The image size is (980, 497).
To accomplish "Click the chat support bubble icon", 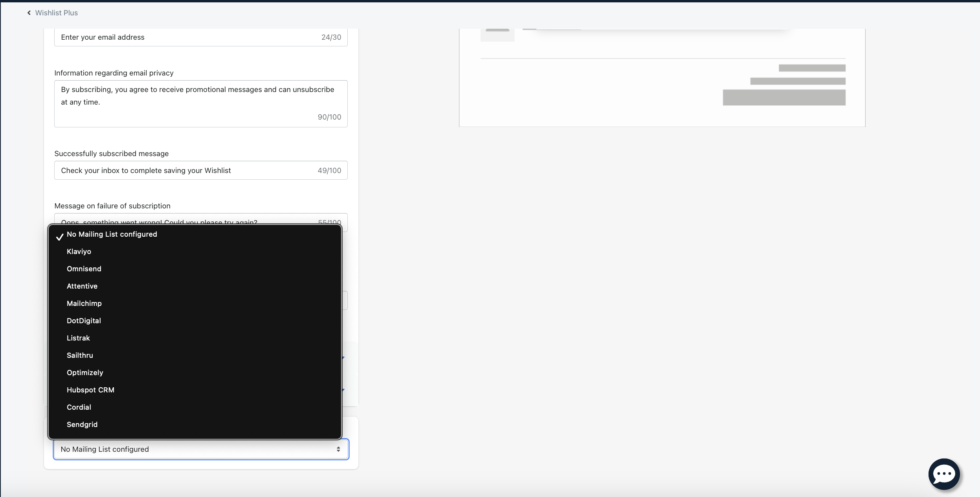I will point(943,474).
